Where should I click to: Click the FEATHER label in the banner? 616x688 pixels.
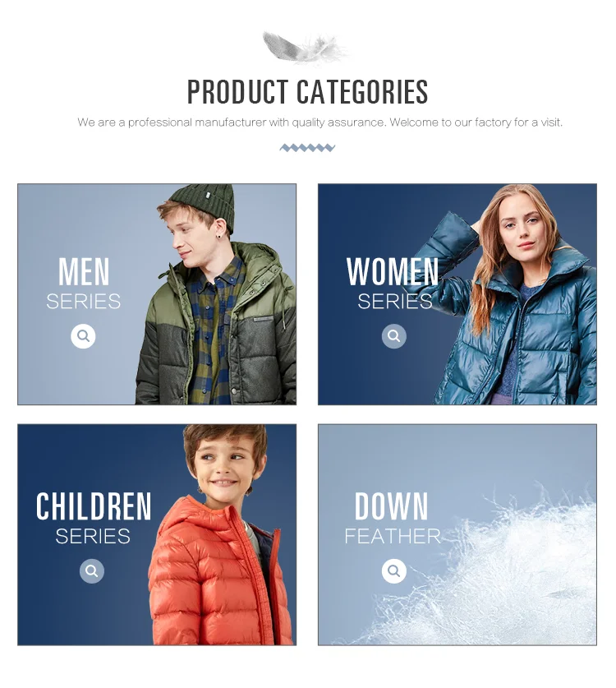tap(393, 536)
